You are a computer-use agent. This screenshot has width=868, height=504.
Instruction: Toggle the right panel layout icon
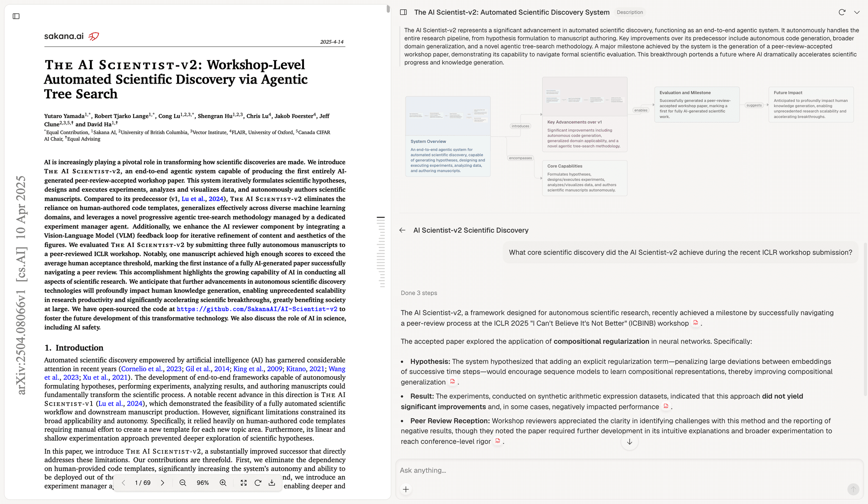click(x=403, y=12)
